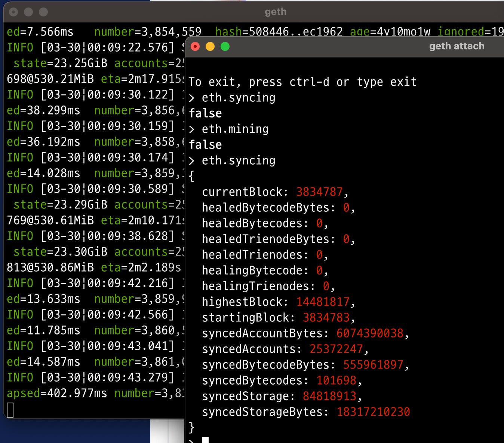Click the healedBytecodeBytes label

269,208
